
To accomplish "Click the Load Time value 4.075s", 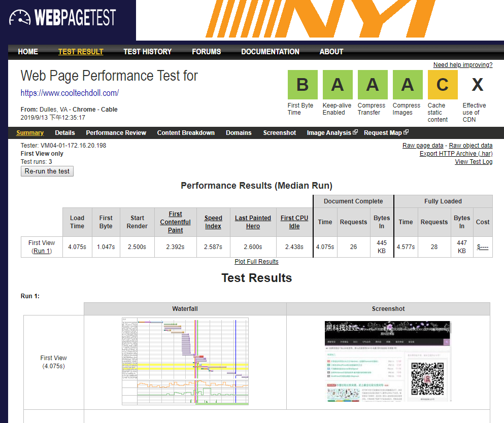I will (x=77, y=247).
